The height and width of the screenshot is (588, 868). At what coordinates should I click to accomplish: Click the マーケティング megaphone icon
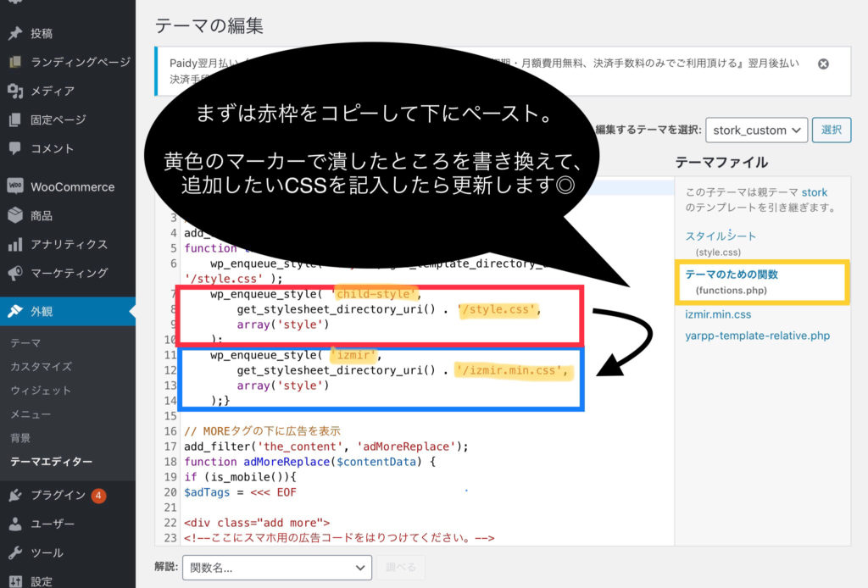pos(14,273)
